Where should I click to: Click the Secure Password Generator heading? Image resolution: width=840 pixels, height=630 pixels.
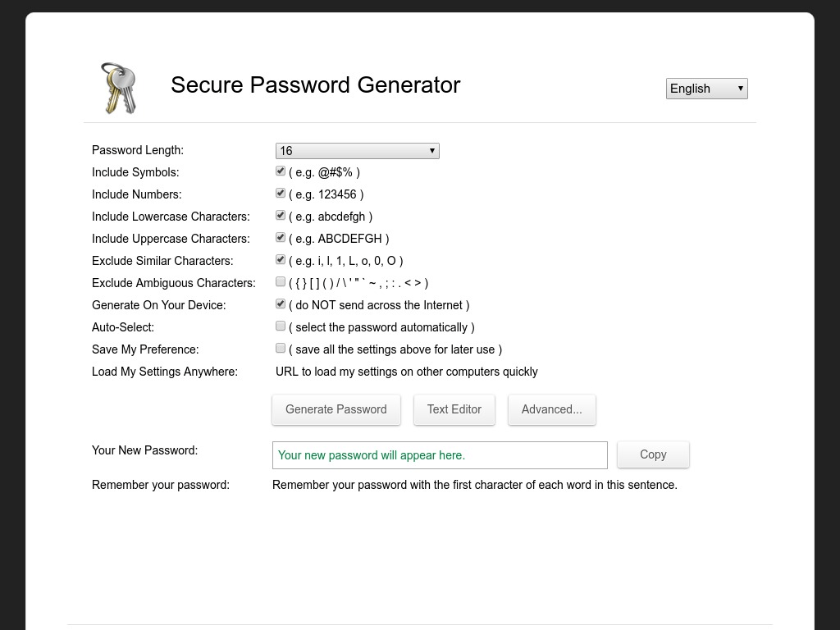click(x=316, y=85)
